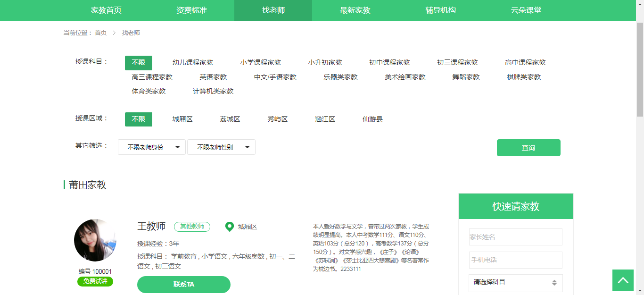
Task: Click the 联系TA button
Action: click(x=183, y=285)
